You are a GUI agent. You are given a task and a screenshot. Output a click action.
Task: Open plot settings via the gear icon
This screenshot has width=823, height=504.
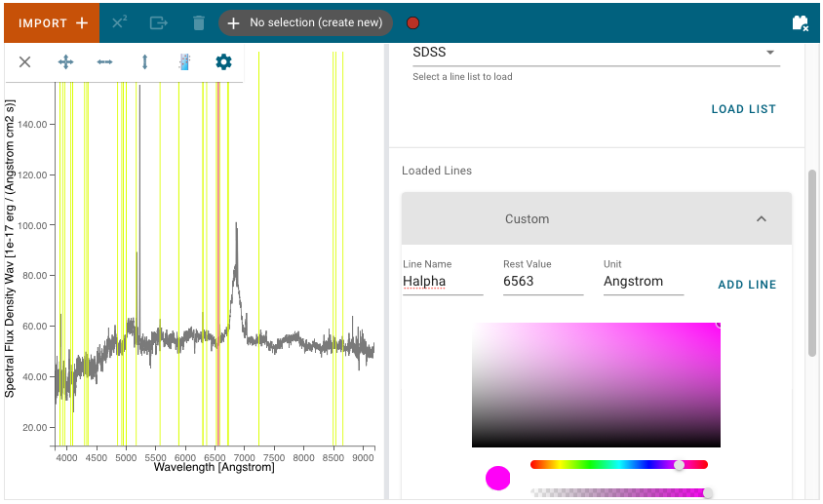pyautogui.click(x=223, y=62)
